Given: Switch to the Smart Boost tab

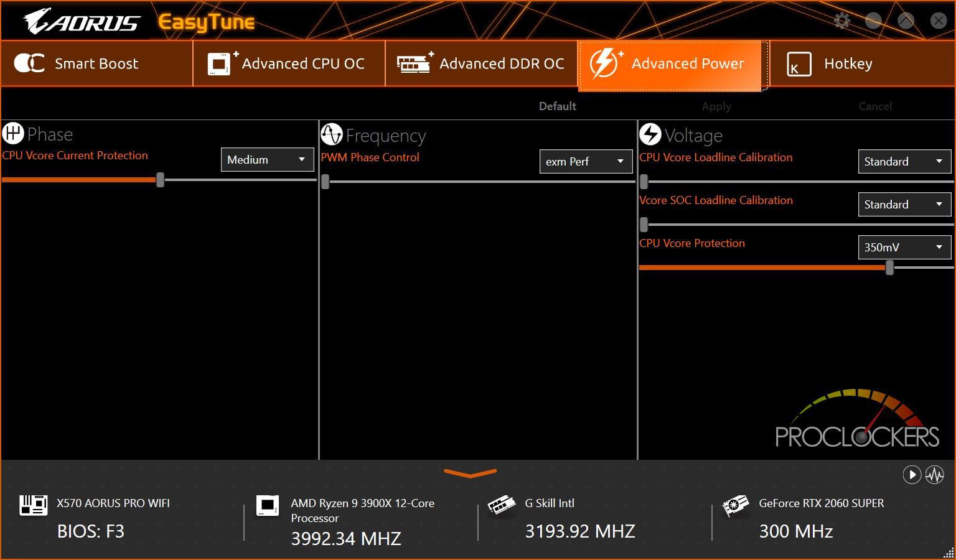Looking at the screenshot, I should [x=96, y=63].
